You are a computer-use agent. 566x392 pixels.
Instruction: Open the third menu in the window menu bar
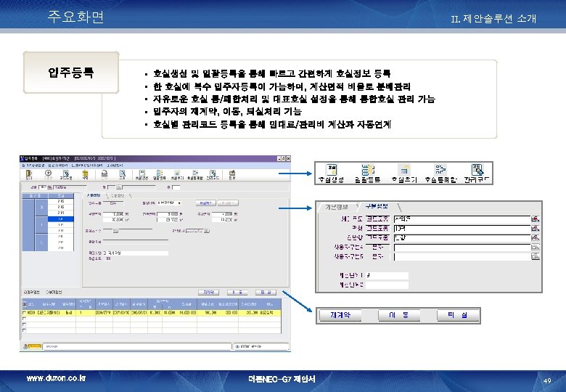point(87,165)
